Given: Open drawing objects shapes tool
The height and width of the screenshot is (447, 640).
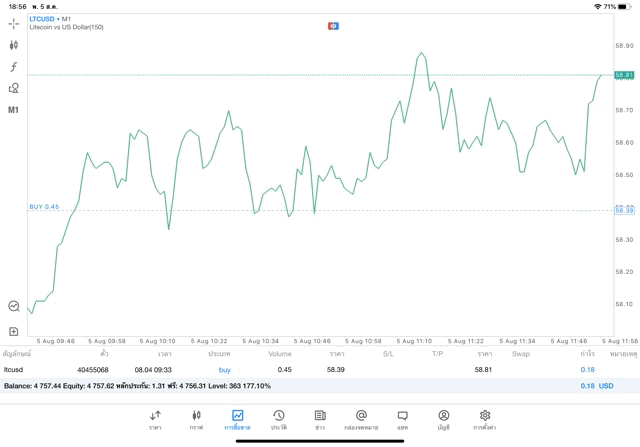Looking at the screenshot, I should click(13, 88).
